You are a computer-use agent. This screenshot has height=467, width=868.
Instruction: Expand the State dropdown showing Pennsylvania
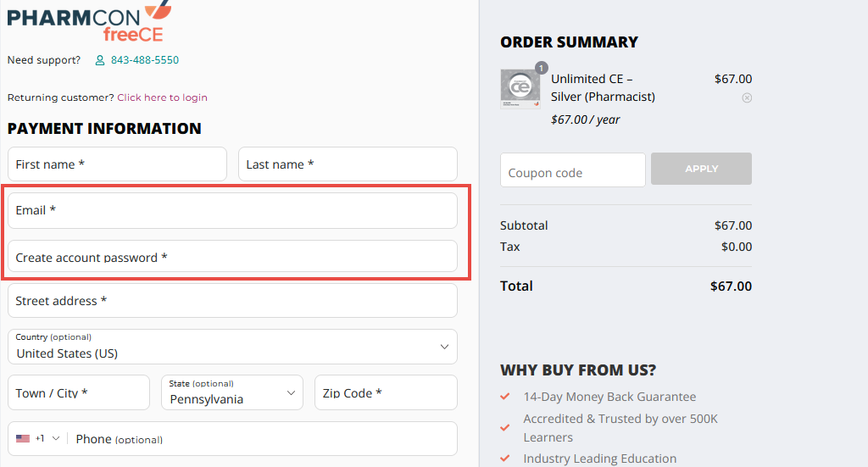[x=232, y=392]
